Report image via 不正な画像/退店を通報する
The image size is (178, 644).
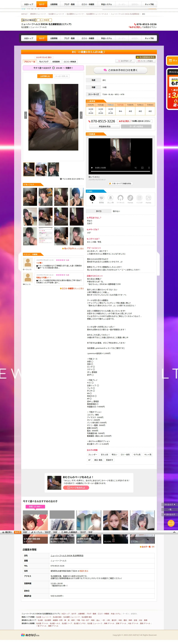pos(72,179)
